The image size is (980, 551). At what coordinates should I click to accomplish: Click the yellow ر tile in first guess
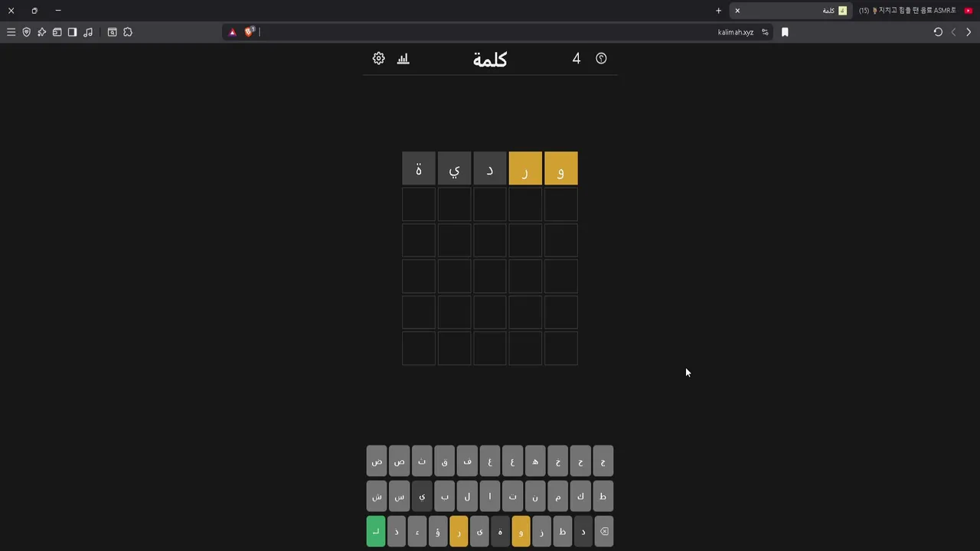tap(525, 168)
